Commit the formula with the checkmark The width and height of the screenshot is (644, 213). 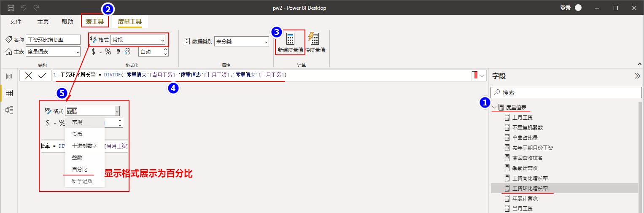[x=42, y=75]
